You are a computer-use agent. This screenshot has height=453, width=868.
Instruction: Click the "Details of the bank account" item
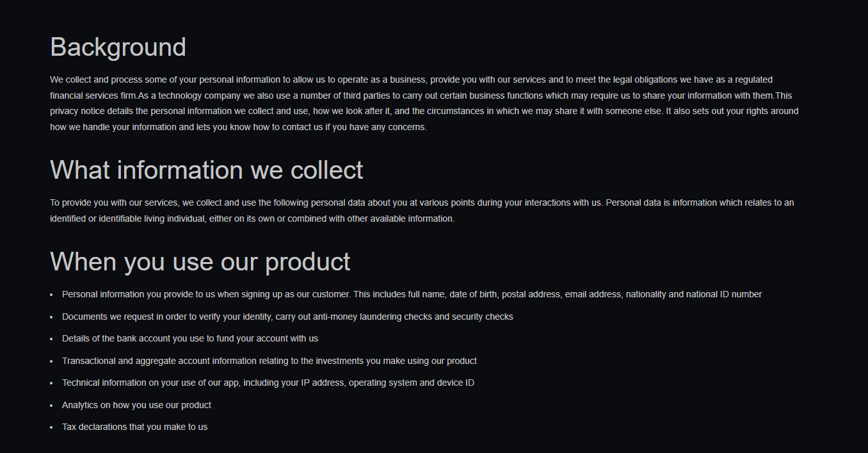(x=189, y=339)
